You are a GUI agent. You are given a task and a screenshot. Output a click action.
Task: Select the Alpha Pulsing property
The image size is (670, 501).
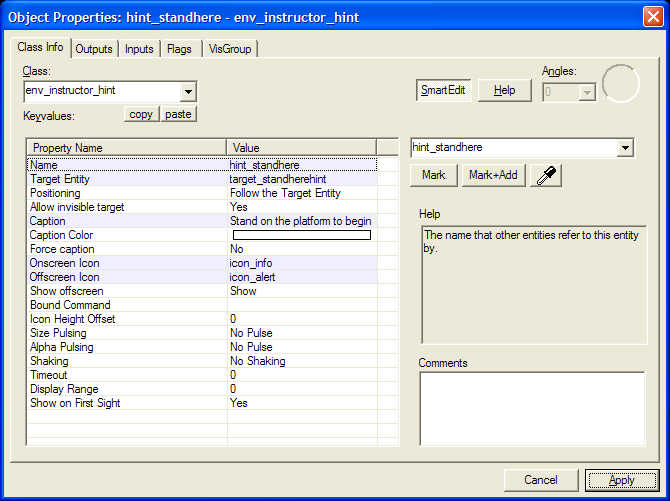61,347
